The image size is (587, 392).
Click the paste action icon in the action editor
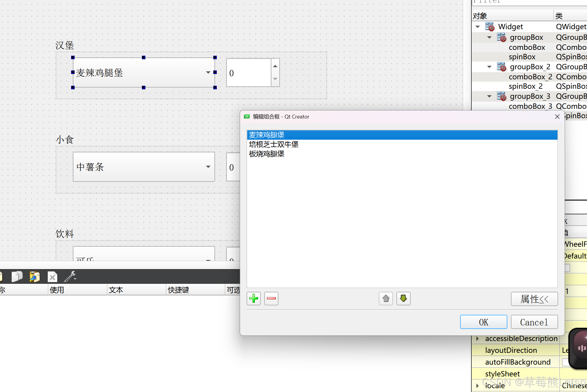tap(35, 276)
